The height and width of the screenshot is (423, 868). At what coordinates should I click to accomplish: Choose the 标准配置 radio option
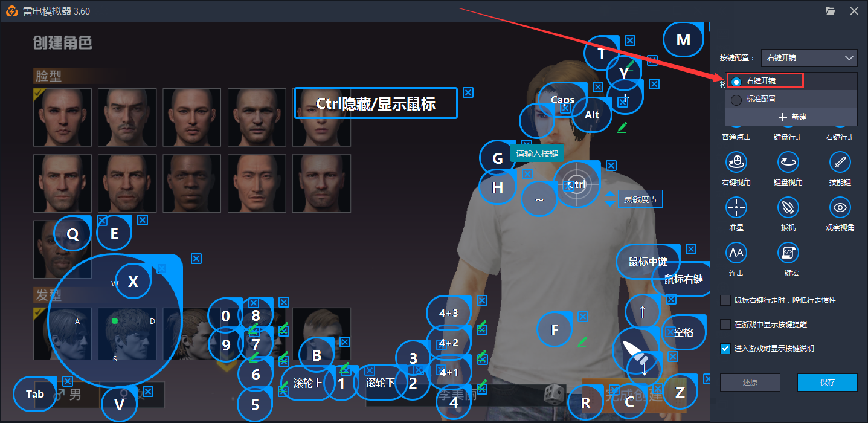(x=736, y=100)
